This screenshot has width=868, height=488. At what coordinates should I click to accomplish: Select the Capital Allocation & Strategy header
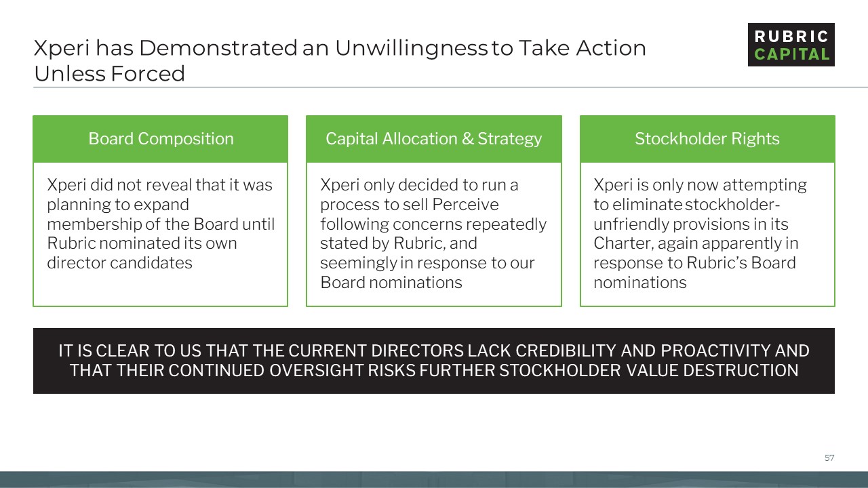pyautogui.click(x=433, y=139)
